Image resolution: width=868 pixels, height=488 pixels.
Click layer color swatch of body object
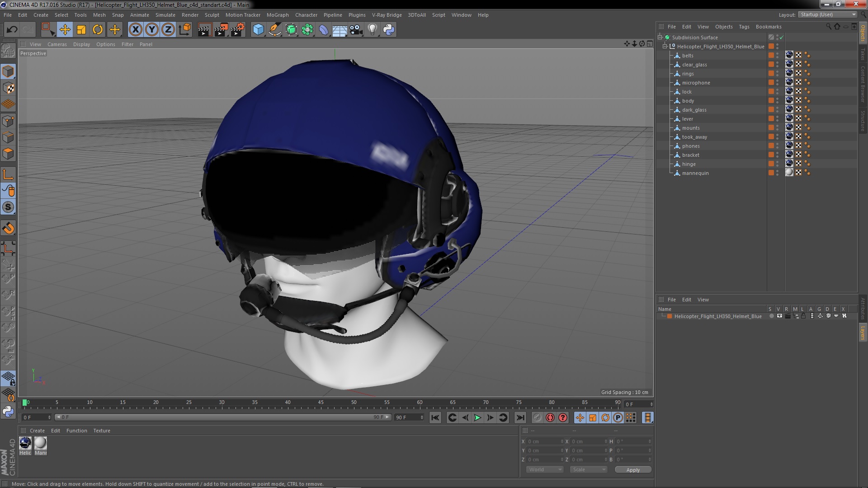click(771, 100)
